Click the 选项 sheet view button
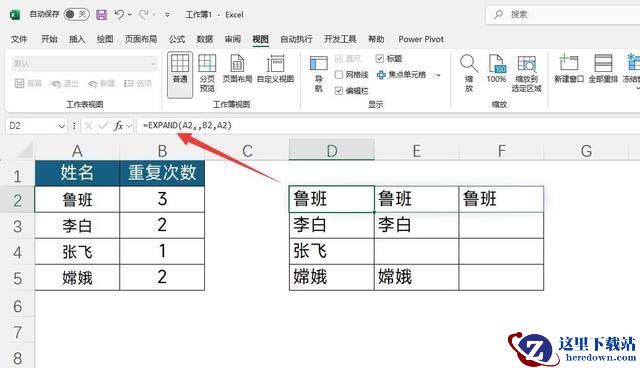The height and width of the screenshot is (368, 640). click(x=138, y=83)
